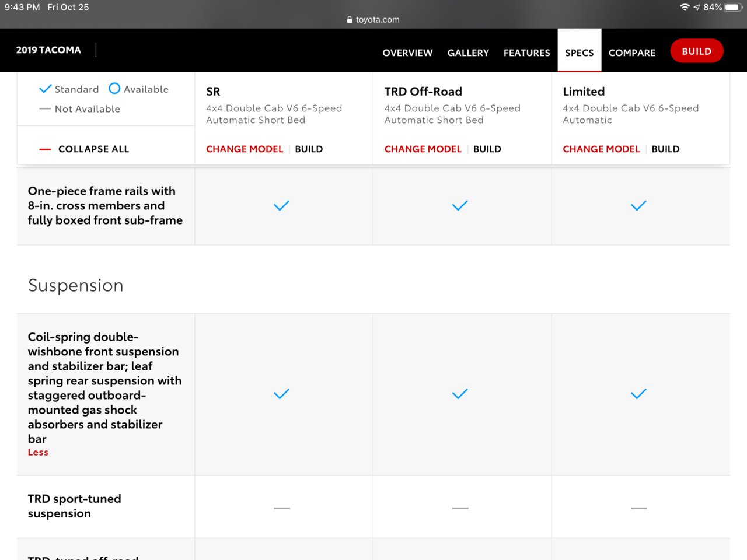Open the Overview tab
This screenshot has height=560, width=747.
407,52
